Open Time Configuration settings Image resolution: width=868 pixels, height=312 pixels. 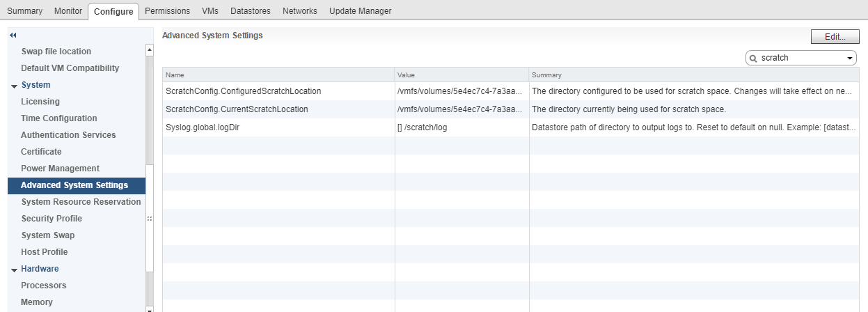tap(59, 118)
